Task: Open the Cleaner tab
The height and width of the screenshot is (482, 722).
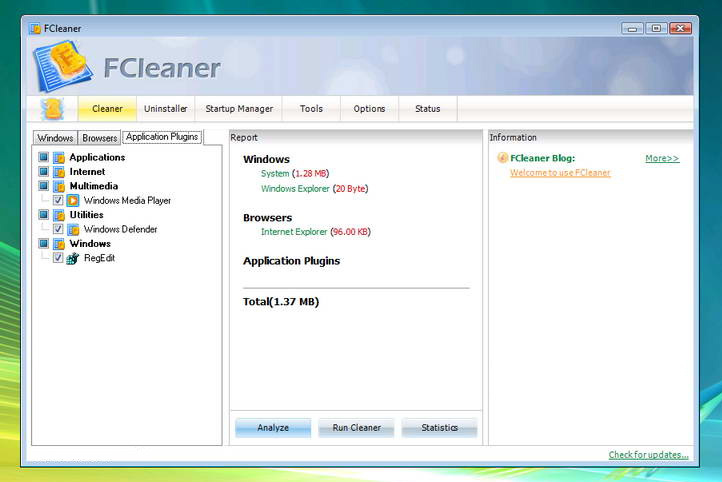Action: click(x=107, y=109)
